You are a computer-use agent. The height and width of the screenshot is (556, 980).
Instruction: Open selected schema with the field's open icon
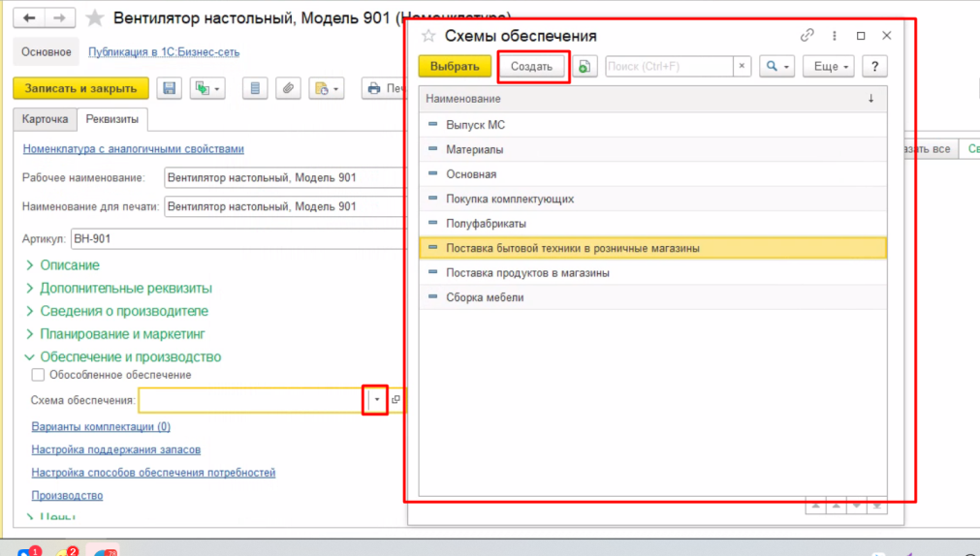(x=395, y=400)
